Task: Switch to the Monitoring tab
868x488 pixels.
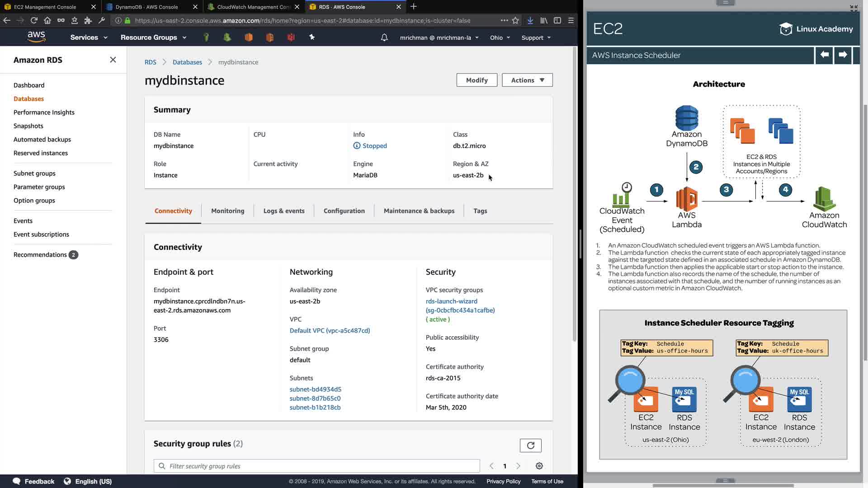Action: [227, 211]
